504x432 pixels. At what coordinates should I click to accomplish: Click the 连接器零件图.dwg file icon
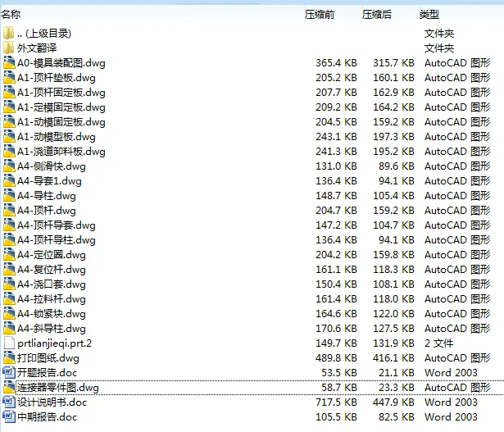[x=9, y=388]
